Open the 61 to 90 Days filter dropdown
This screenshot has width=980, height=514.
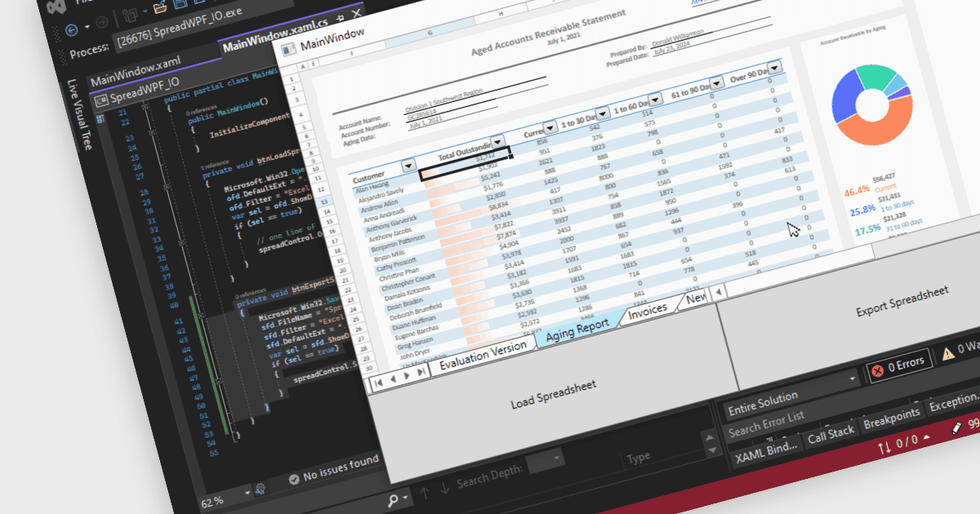[716, 83]
